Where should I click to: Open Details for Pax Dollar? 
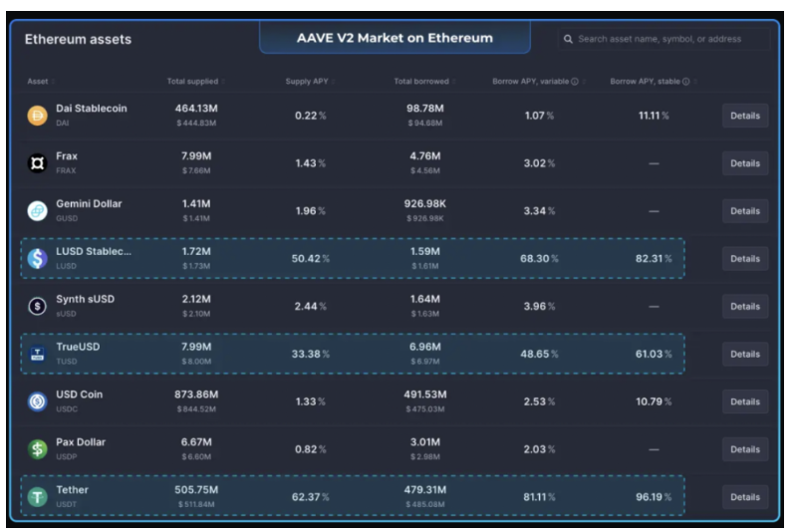[x=745, y=449]
